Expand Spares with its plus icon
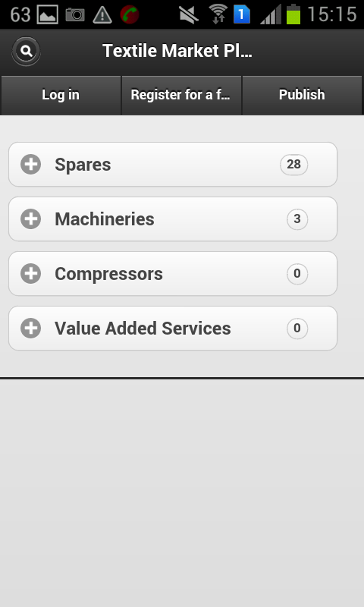 coord(30,165)
